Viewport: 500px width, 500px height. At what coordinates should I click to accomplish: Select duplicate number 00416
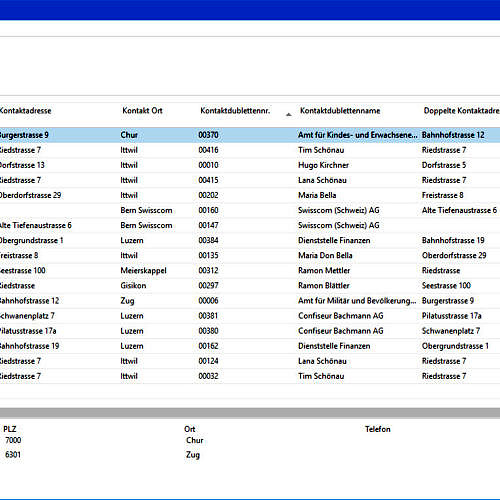coord(208,150)
